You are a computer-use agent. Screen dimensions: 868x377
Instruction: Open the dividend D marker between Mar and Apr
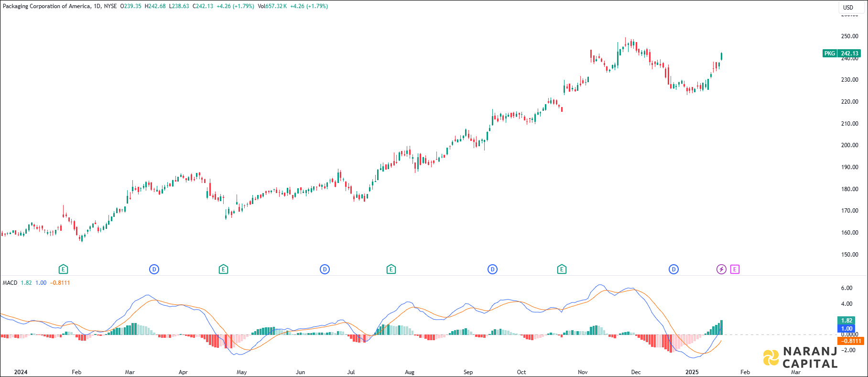pyautogui.click(x=154, y=269)
